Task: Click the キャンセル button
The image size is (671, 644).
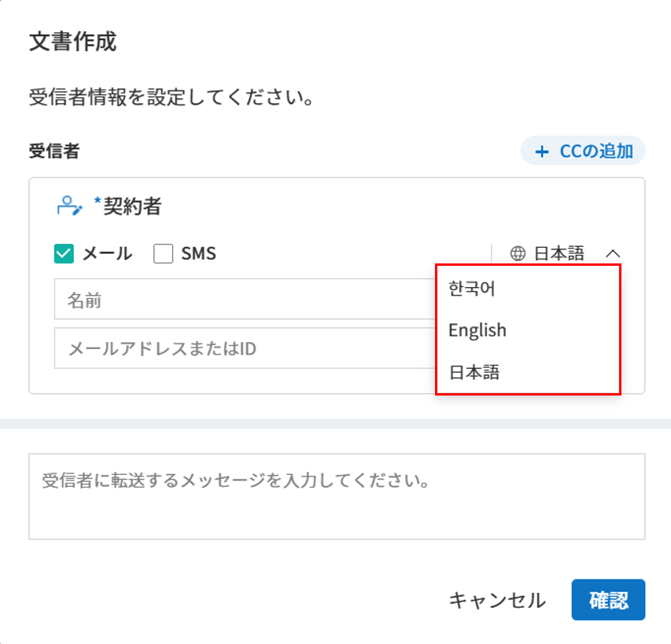Action: coord(496,601)
